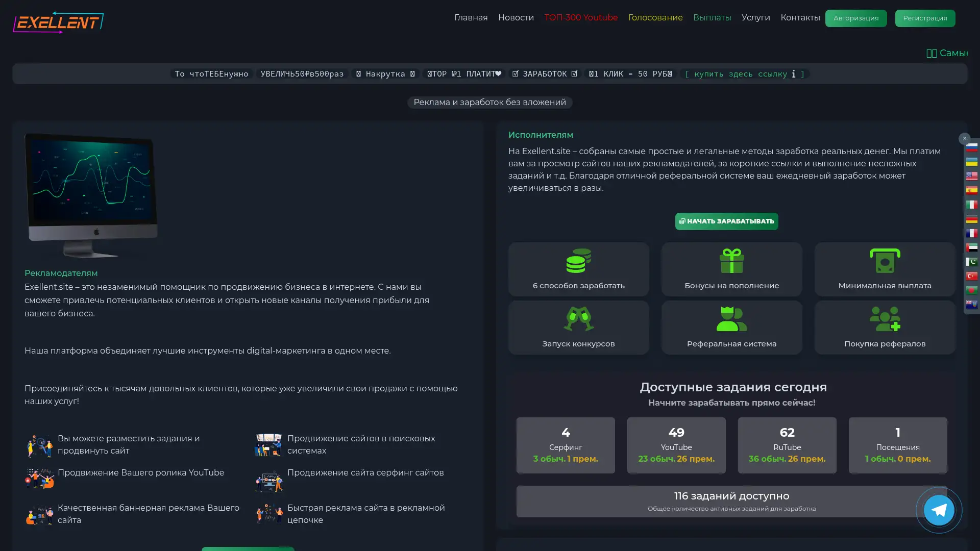Follow the Накрутка ad link
980x551 pixels.
click(385, 74)
